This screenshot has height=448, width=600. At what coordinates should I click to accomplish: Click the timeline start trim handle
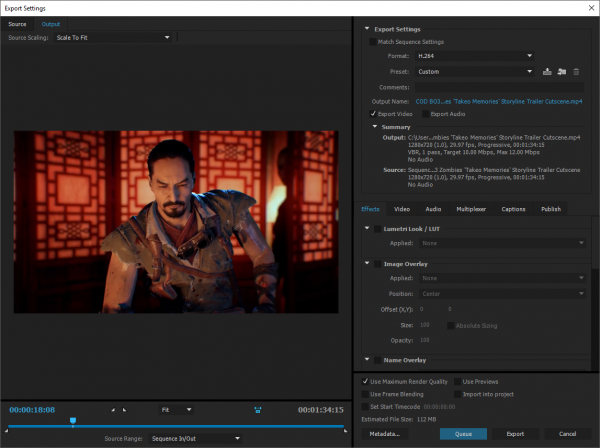6,431
